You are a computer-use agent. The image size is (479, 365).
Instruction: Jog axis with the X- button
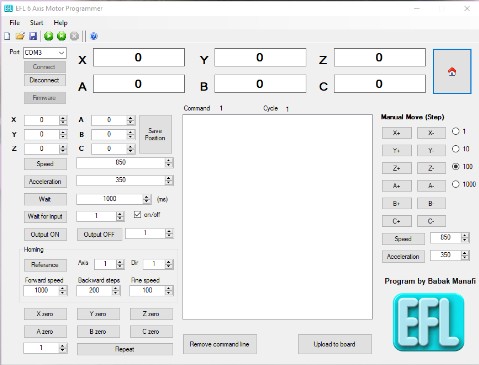coord(431,133)
